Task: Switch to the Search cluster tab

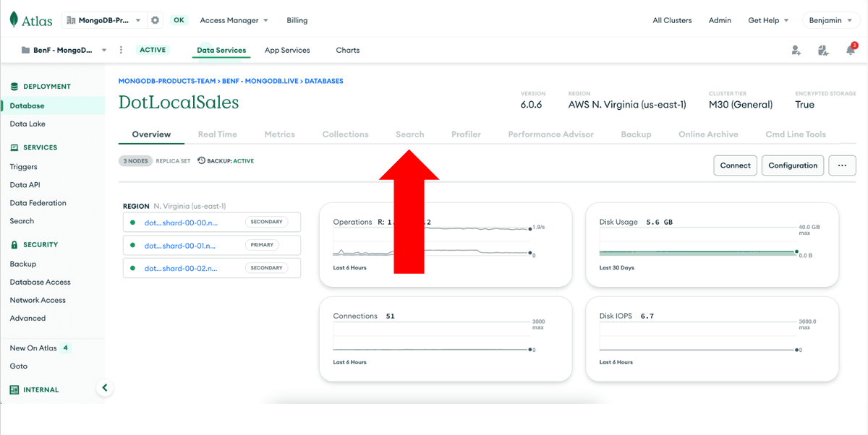Action: 409,134
